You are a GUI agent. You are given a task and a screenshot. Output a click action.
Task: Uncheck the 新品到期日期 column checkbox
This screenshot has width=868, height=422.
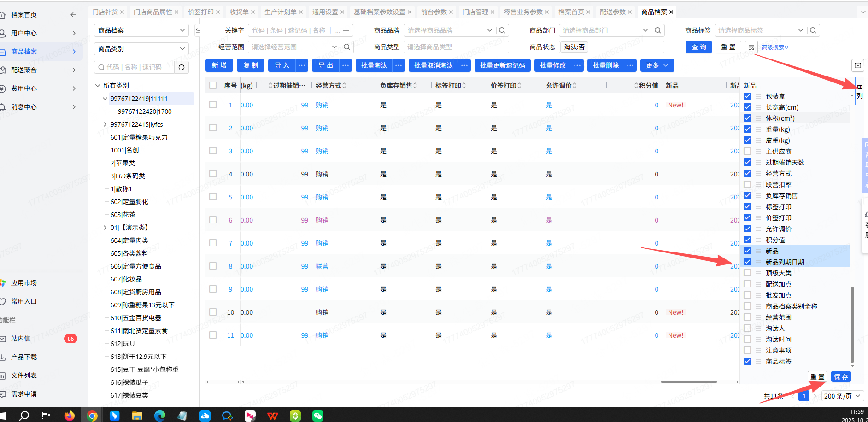(x=747, y=262)
